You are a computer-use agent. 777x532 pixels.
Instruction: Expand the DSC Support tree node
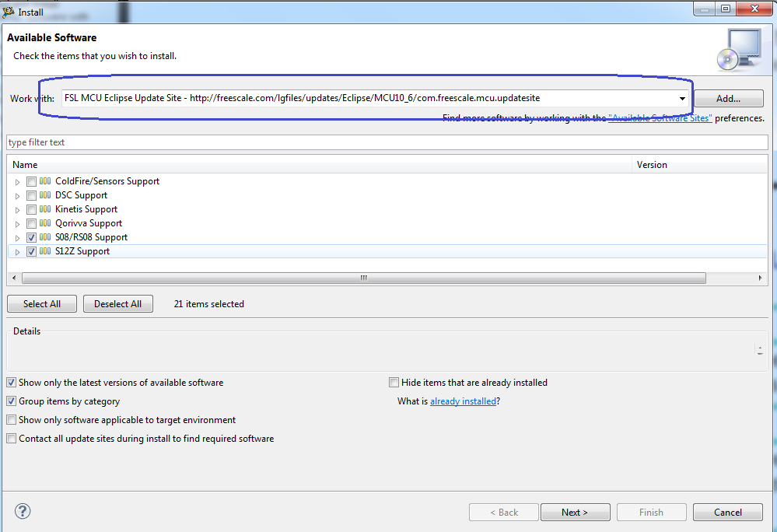tap(17, 196)
